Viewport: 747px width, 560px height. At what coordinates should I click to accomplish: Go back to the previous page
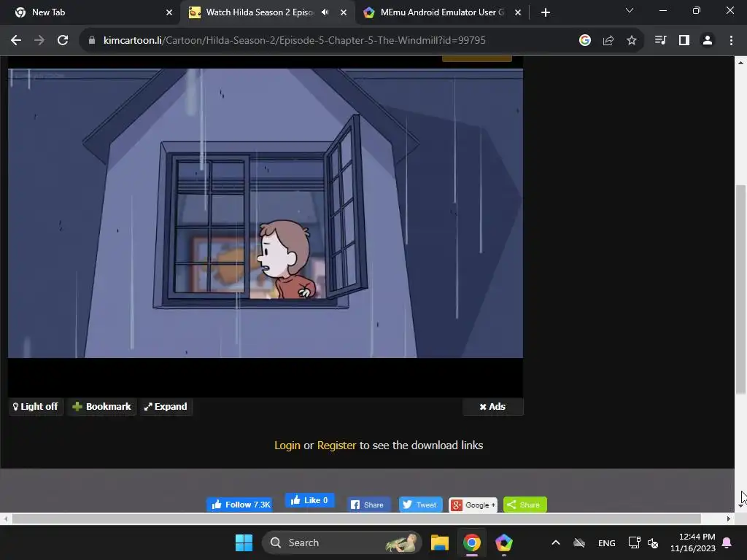tap(16, 41)
